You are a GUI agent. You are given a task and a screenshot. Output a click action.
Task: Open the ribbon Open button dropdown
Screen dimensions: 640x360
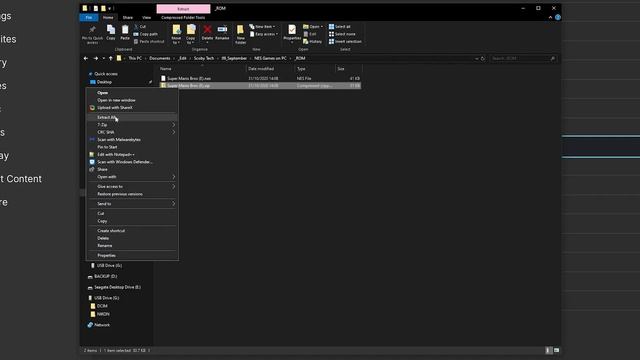[322, 27]
